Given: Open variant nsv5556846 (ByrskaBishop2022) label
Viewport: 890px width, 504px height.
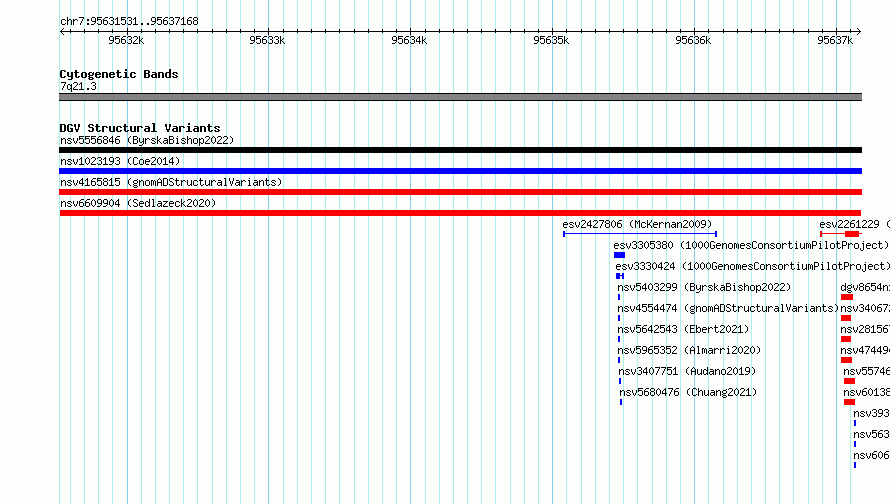Looking at the screenshot, I should click(147, 140).
